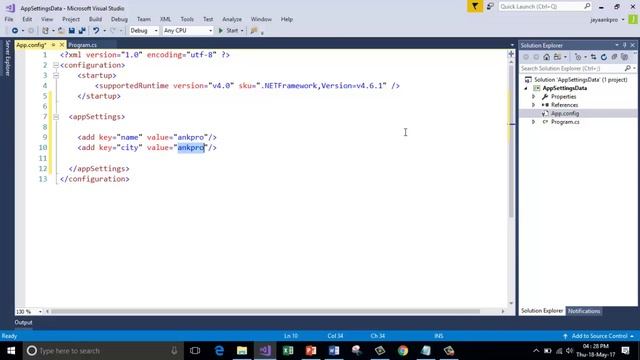Switch to the Notifications panel tab
The image size is (640, 360).
pyautogui.click(x=584, y=311)
